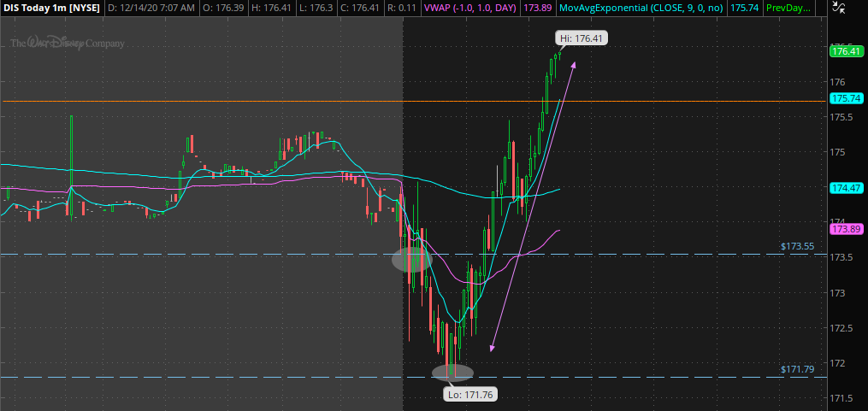Screen dimensions: 868x411
Task: Click the 176 price axis label
Action: tap(837, 82)
